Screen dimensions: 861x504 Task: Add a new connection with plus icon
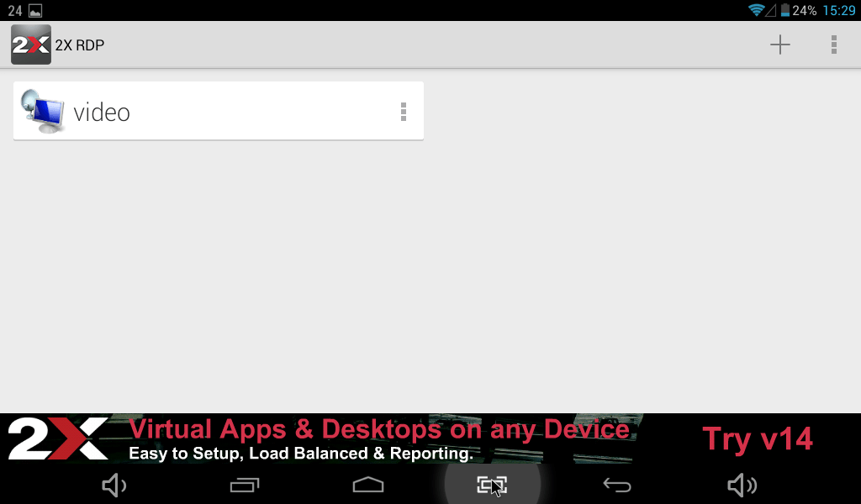[779, 45]
